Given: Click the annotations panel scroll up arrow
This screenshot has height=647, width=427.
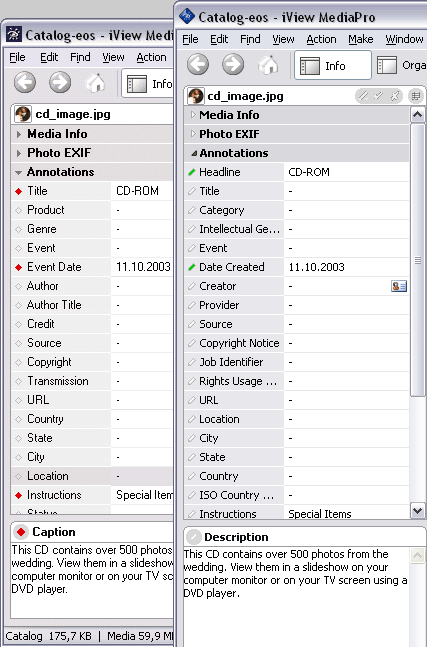Looking at the screenshot, I should coord(418,114).
